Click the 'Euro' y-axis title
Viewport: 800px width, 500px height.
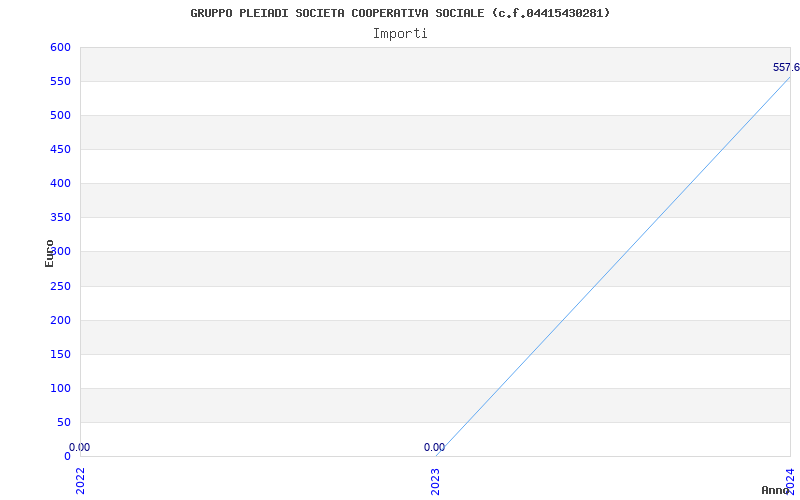click(x=49, y=254)
